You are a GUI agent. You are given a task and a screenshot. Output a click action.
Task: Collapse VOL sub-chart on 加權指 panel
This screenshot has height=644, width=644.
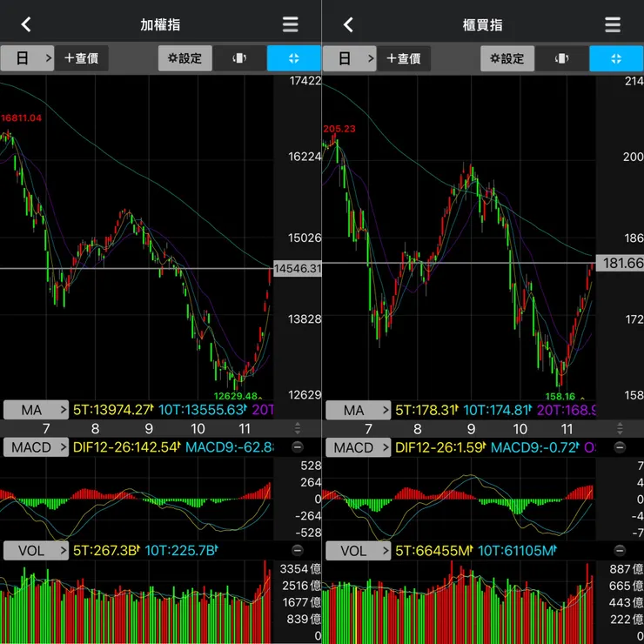(298, 550)
